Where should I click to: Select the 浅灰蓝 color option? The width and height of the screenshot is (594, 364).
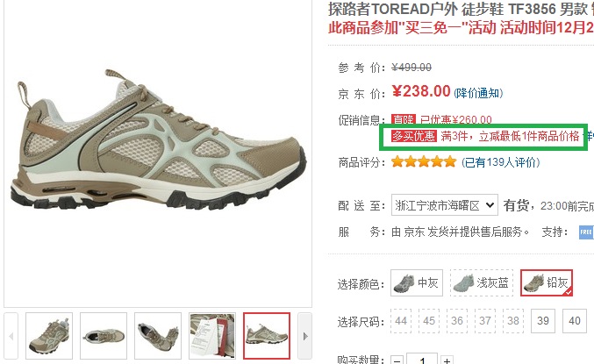point(482,283)
